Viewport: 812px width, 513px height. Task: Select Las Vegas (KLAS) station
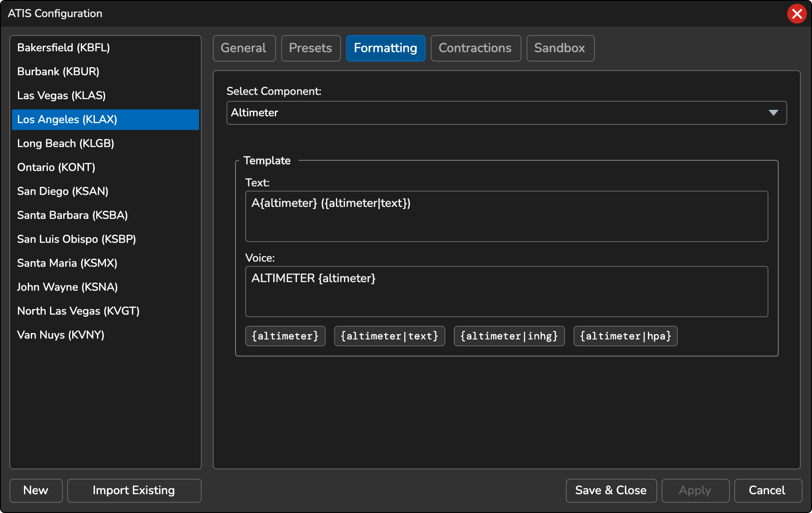click(x=61, y=95)
